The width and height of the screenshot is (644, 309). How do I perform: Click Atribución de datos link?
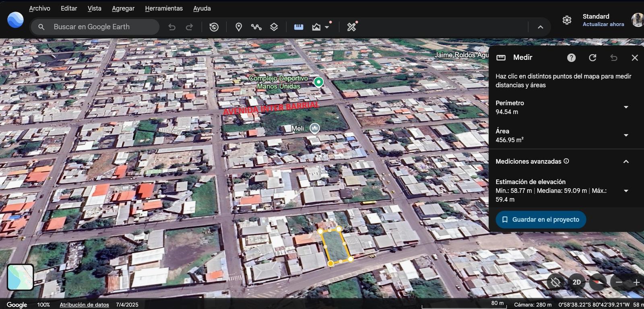(84, 305)
